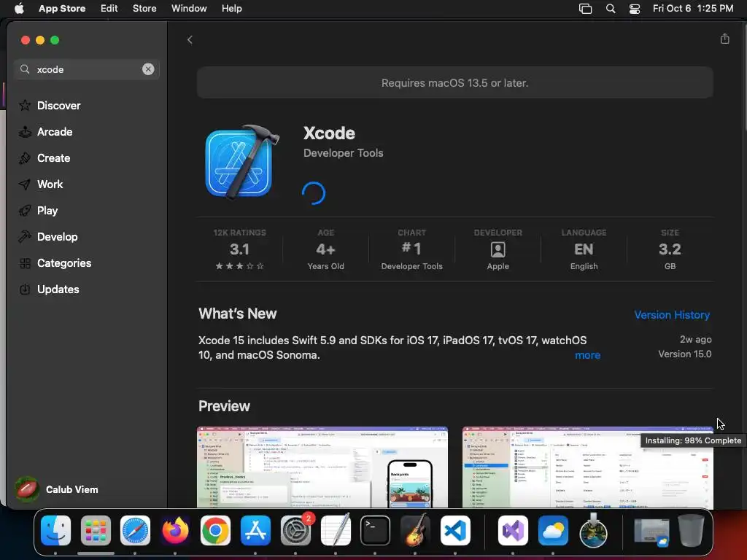Open the Arcade section
747x560 pixels.
tap(55, 131)
